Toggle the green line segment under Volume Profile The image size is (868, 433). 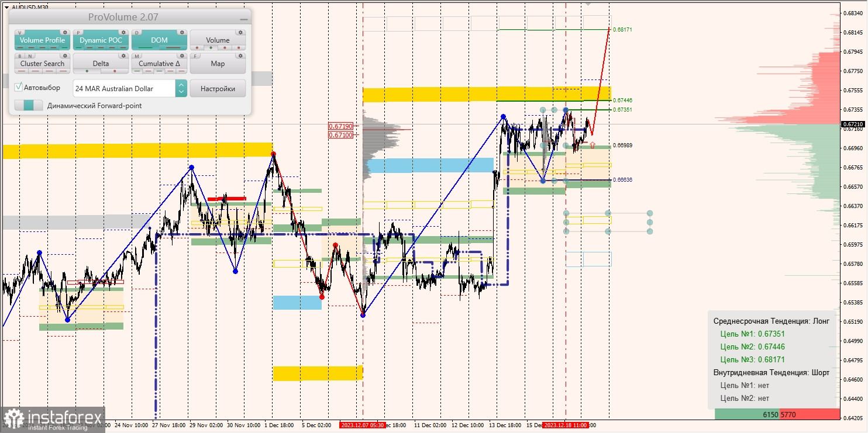pos(65,47)
